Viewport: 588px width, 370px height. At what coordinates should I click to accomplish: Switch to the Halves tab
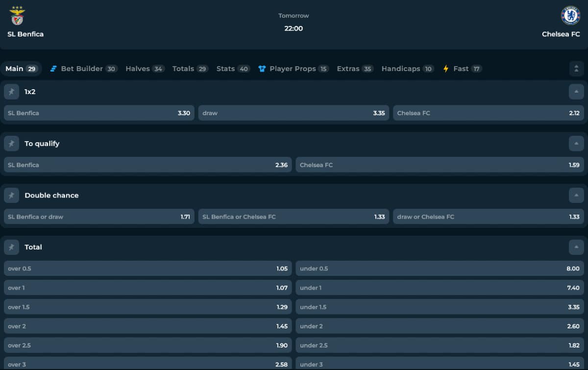[145, 69]
